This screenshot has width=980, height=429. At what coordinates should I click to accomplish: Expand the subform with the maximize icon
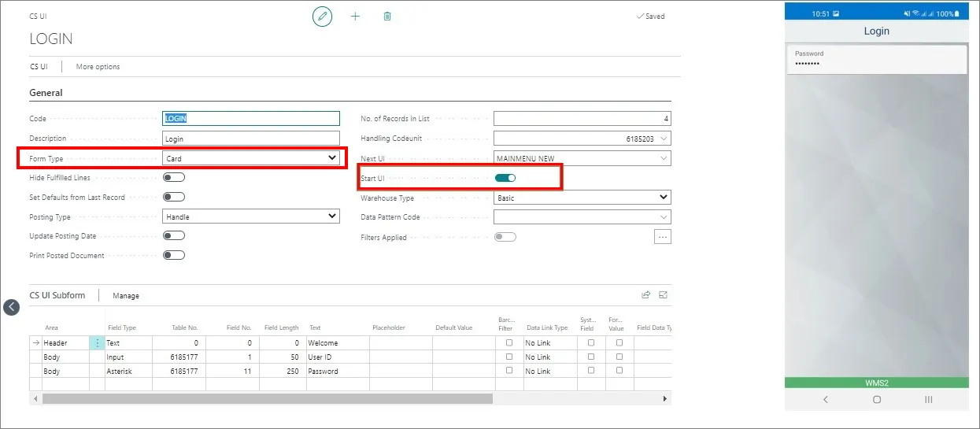coord(663,295)
